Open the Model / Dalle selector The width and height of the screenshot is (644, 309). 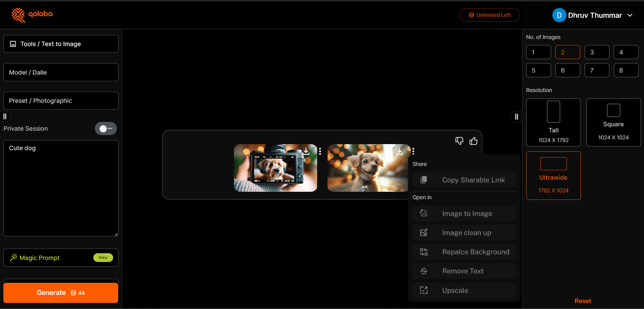61,73
